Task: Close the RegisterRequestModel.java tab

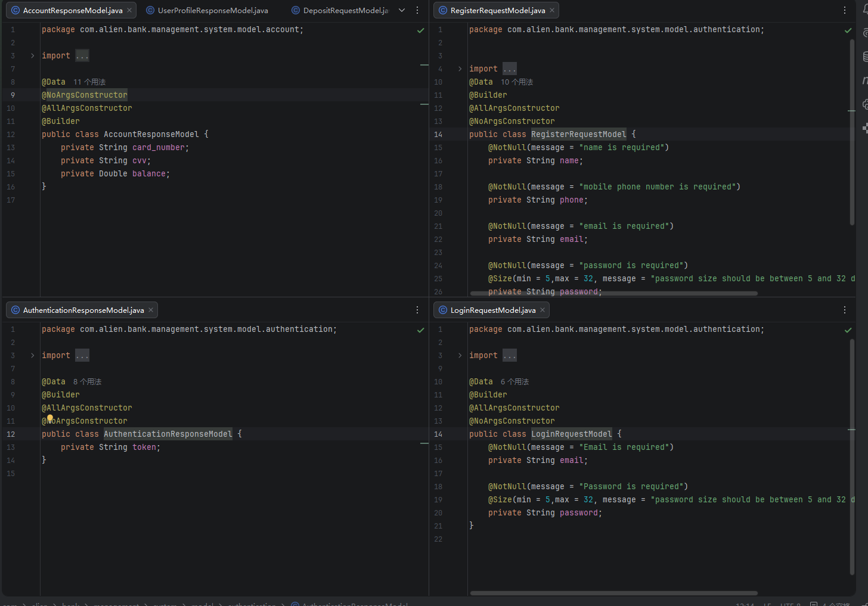Action: [552, 10]
